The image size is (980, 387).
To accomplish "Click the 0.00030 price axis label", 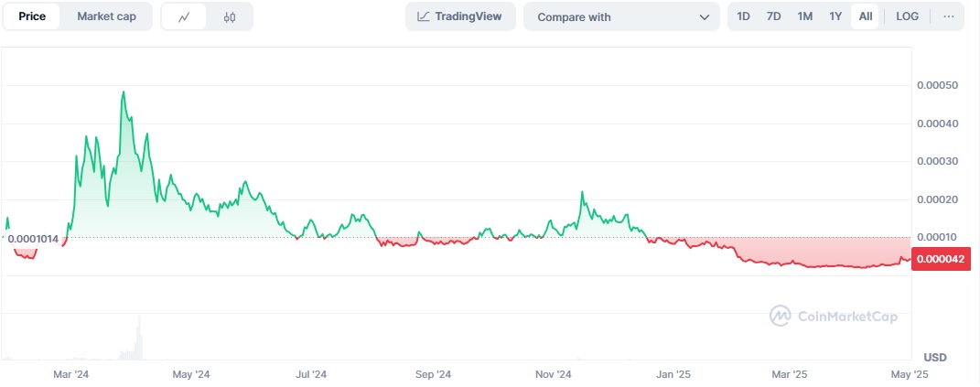I will (x=938, y=161).
